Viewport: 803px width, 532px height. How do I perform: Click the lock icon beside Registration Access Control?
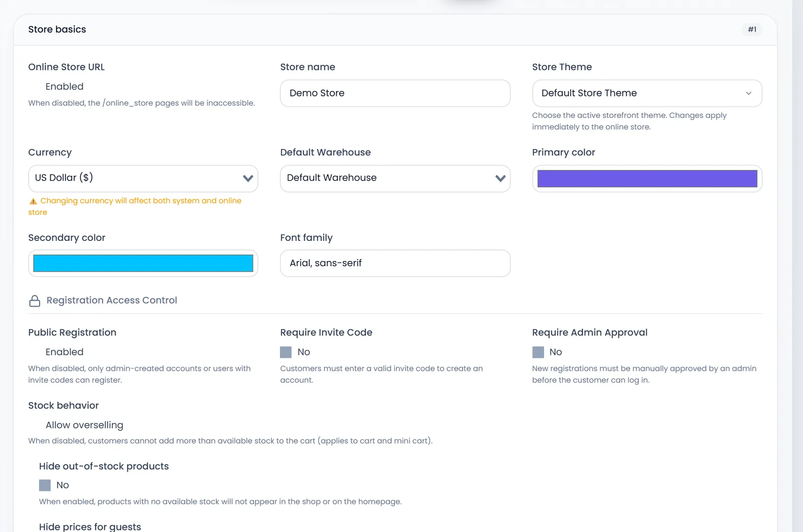[x=35, y=301]
